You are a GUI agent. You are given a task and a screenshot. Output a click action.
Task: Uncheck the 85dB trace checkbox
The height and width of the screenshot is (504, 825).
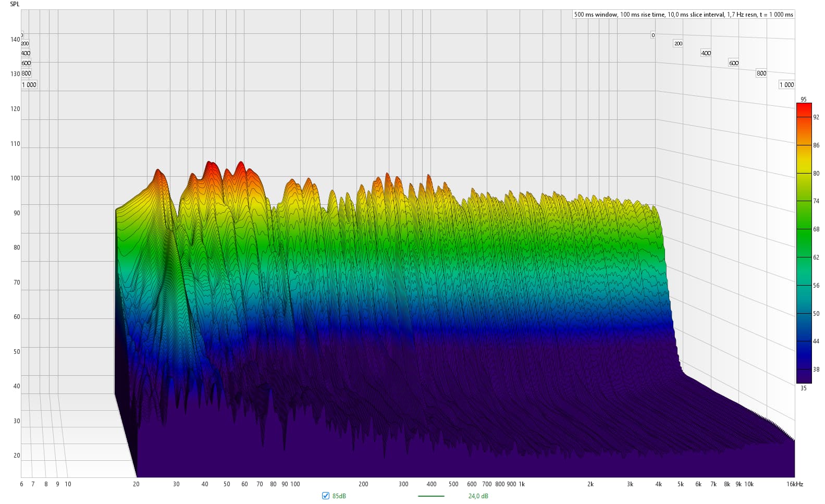coord(326,496)
